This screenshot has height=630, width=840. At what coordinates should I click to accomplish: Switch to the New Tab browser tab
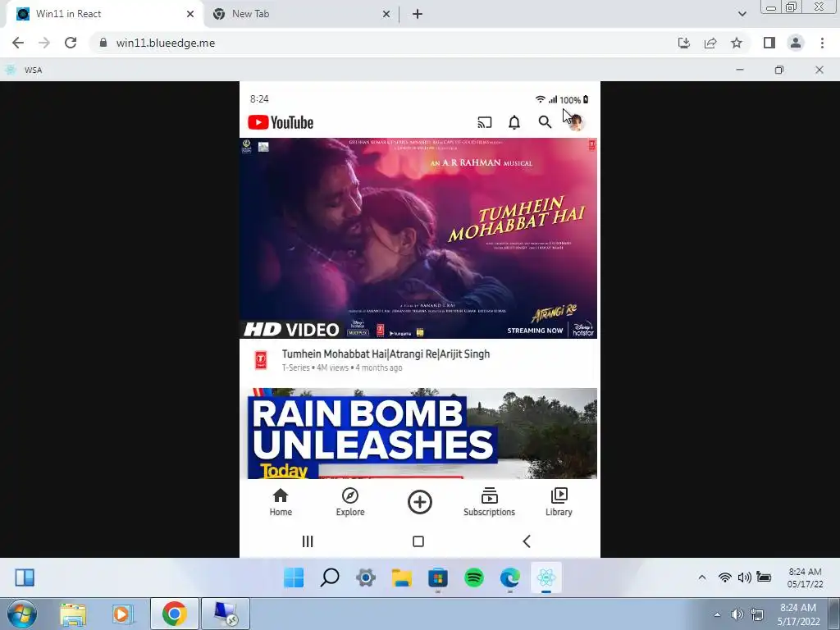point(300,14)
